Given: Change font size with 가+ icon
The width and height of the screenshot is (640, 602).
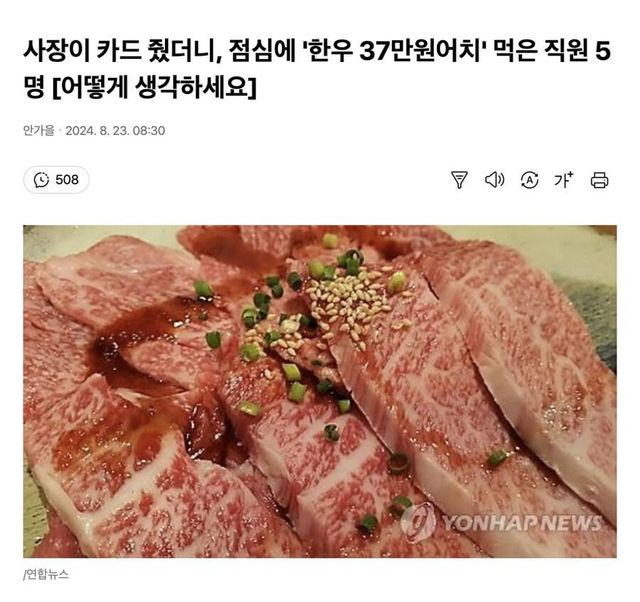Looking at the screenshot, I should [x=564, y=180].
